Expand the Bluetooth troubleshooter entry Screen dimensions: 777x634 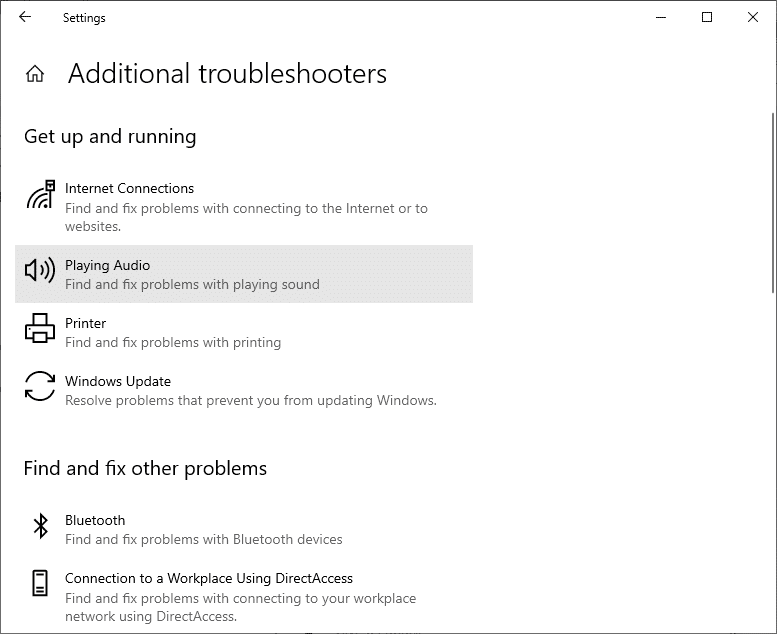click(95, 520)
